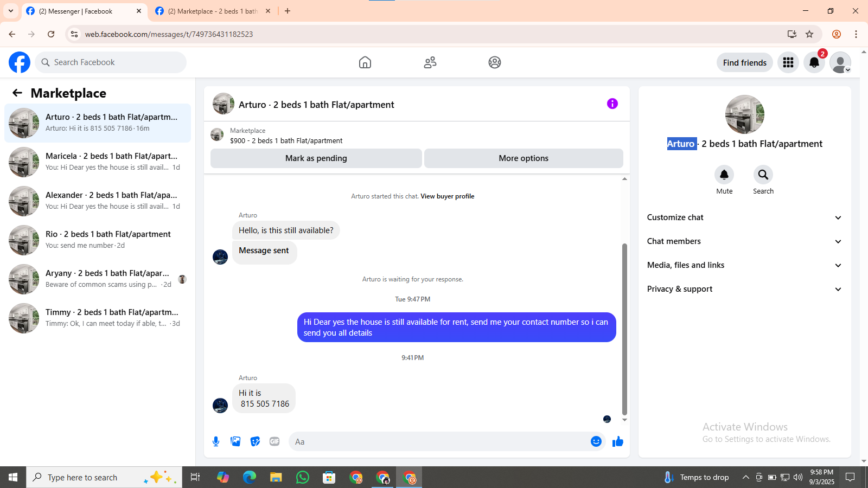
Task: Open the Facebook logo home link
Action: point(20,62)
